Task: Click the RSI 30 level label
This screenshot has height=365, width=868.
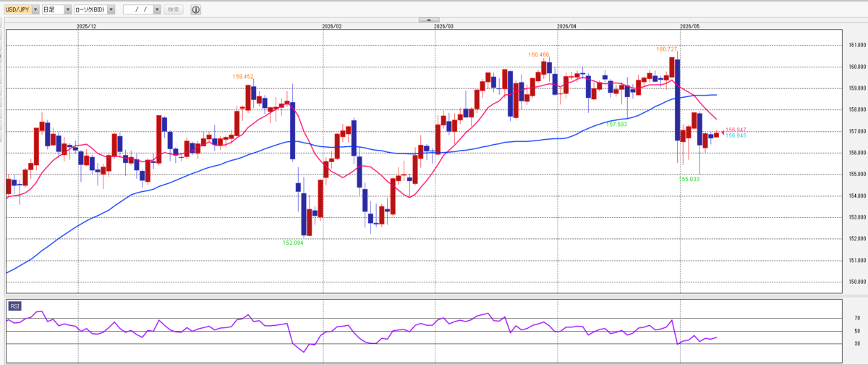Action: [856, 343]
